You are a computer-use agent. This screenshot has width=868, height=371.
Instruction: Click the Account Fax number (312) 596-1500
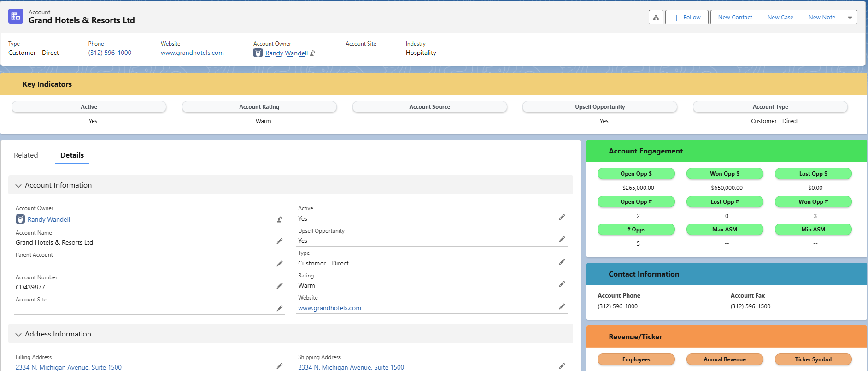coord(750,306)
